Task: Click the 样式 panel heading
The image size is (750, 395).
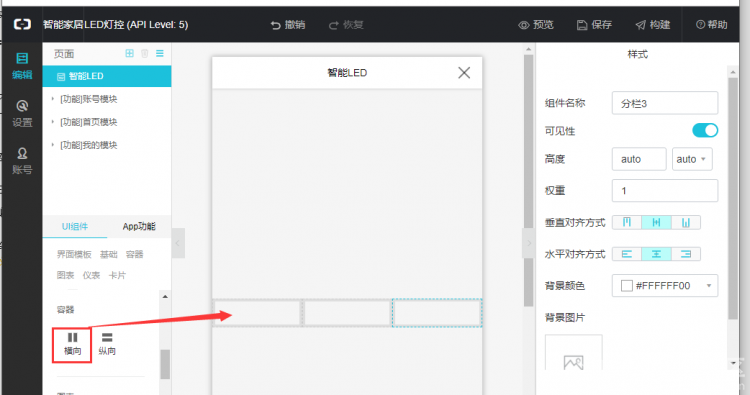Action: pyautogui.click(x=637, y=55)
